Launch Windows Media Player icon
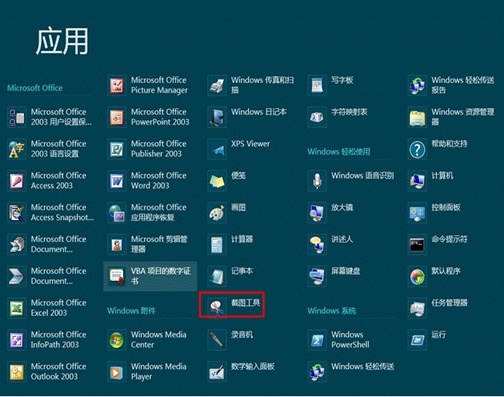Screen dimensions: 504x397 click(117, 372)
